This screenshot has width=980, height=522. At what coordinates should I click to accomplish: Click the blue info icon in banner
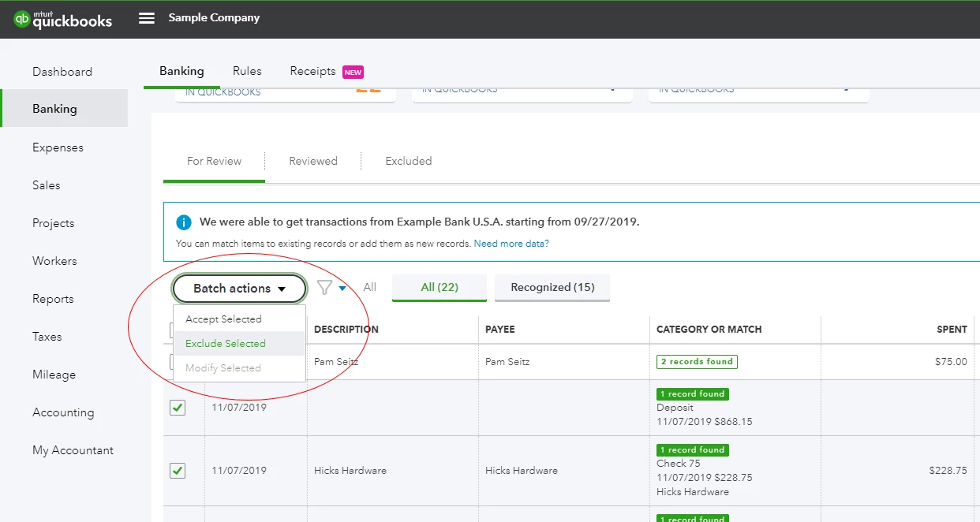(184, 222)
